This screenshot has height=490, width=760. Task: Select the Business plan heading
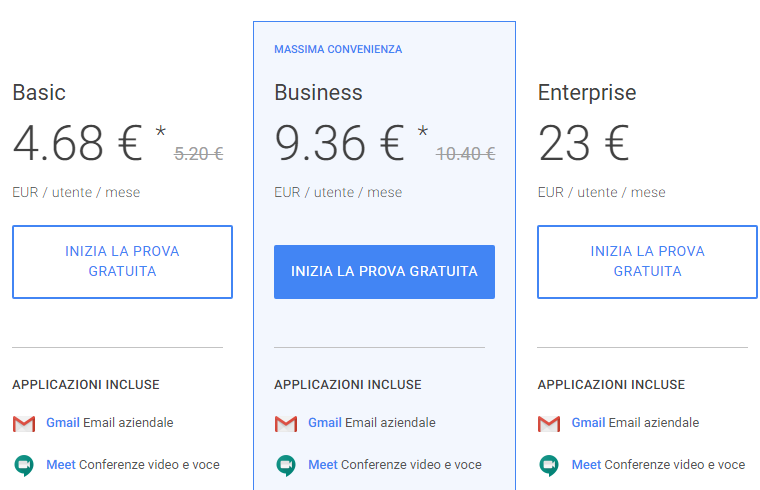pos(318,93)
